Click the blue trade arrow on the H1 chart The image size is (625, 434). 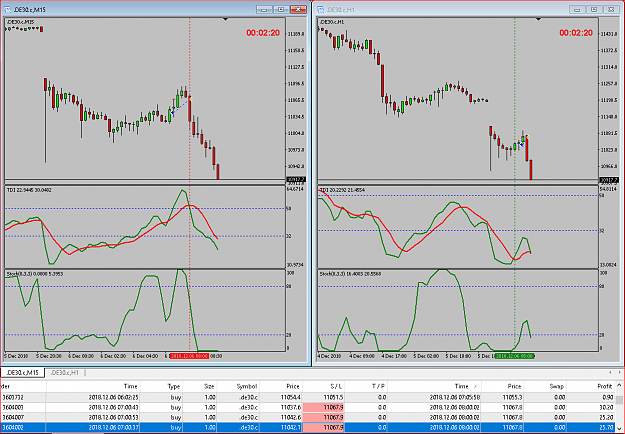point(522,144)
